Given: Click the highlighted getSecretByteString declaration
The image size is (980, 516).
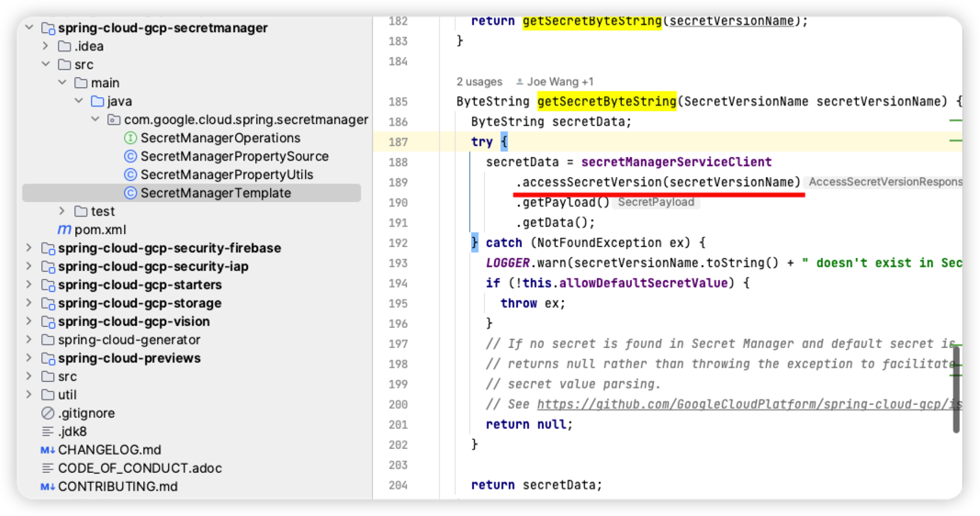Looking at the screenshot, I should pyautogui.click(x=606, y=101).
